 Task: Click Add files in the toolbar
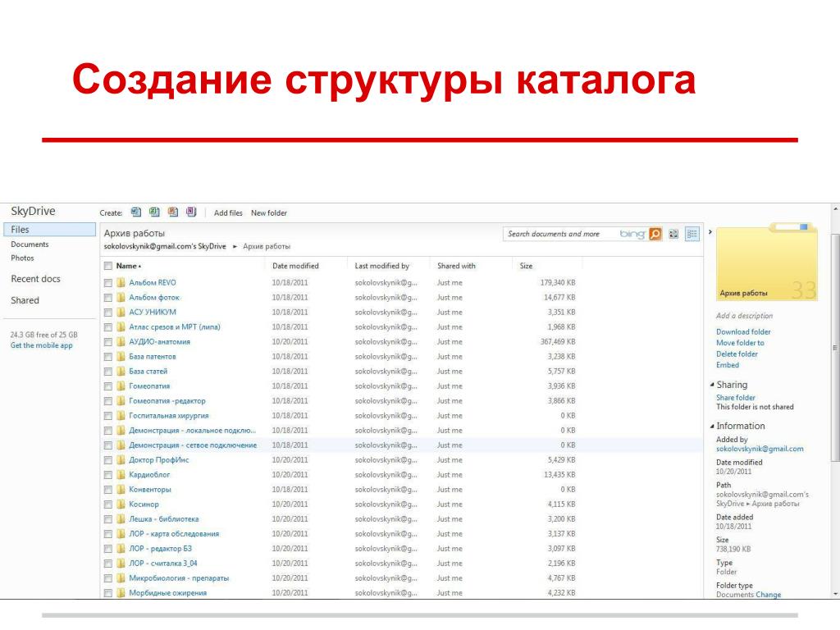(228, 212)
